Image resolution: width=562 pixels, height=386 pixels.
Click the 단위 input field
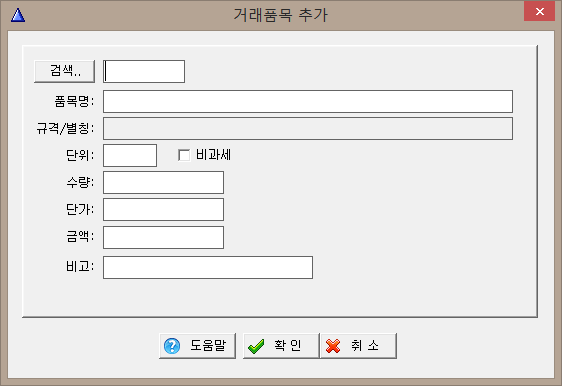coord(130,155)
